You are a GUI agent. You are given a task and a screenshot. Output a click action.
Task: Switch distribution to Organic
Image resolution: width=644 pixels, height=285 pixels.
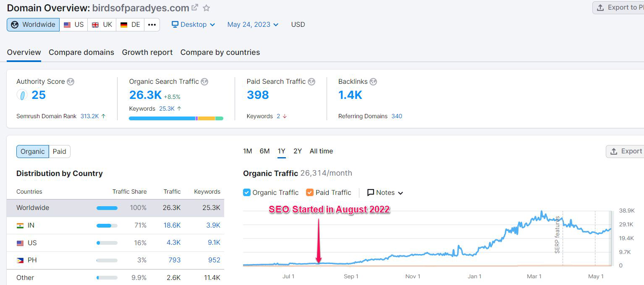click(33, 152)
